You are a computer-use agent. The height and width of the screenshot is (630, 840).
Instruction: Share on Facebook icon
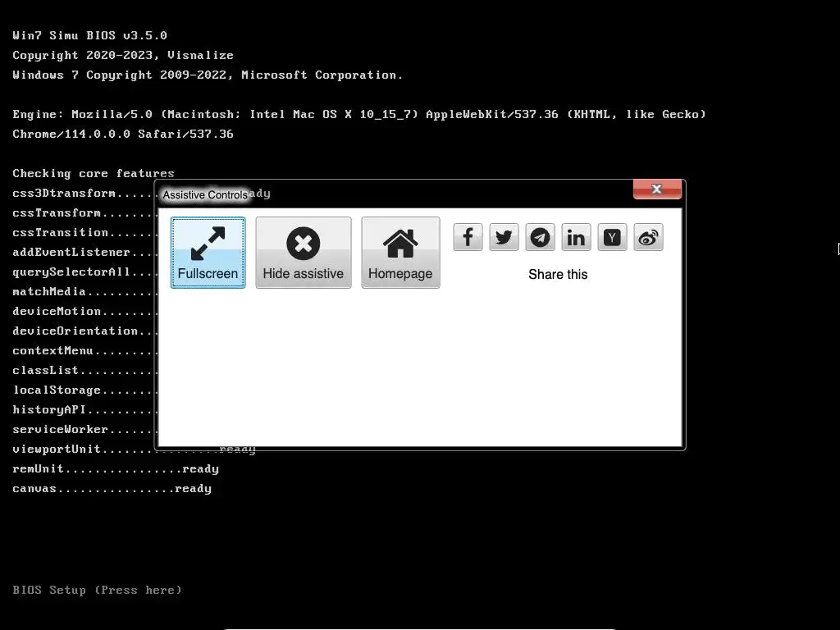tap(468, 237)
